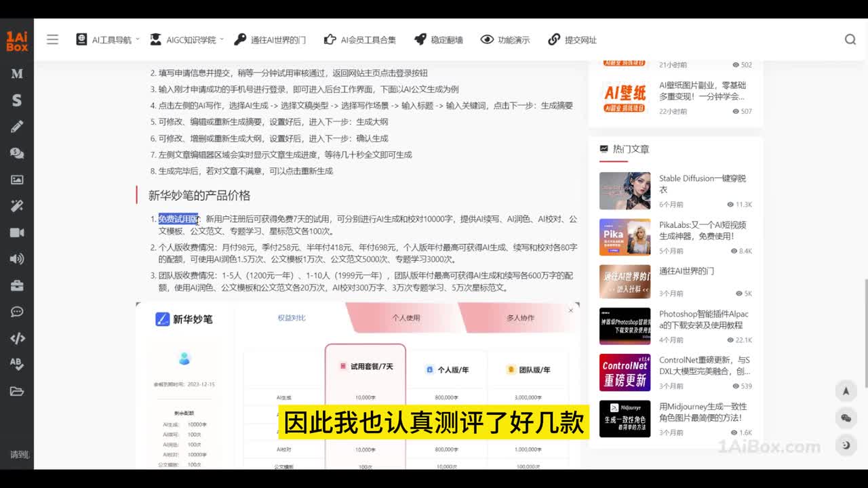Open the video camera sidebar icon

coord(17,232)
